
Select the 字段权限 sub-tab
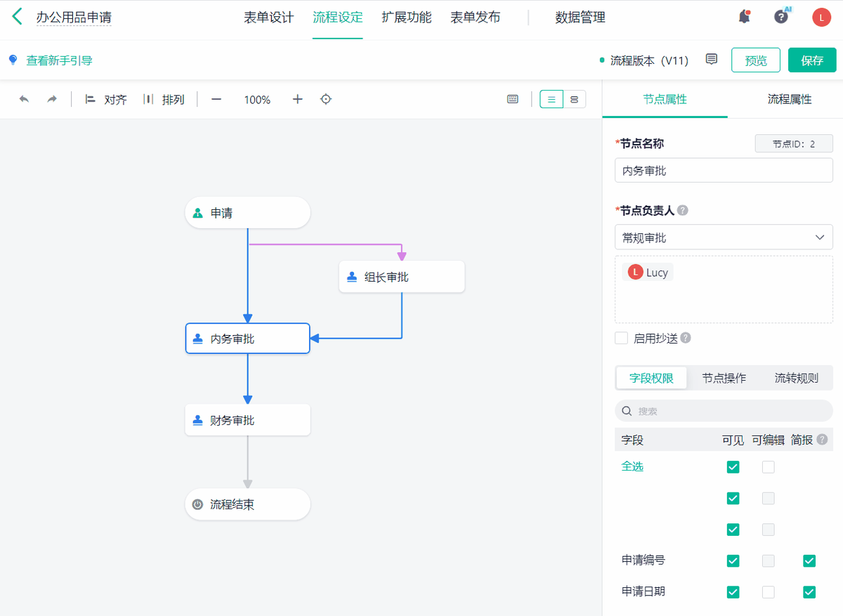click(x=651, y=378)
